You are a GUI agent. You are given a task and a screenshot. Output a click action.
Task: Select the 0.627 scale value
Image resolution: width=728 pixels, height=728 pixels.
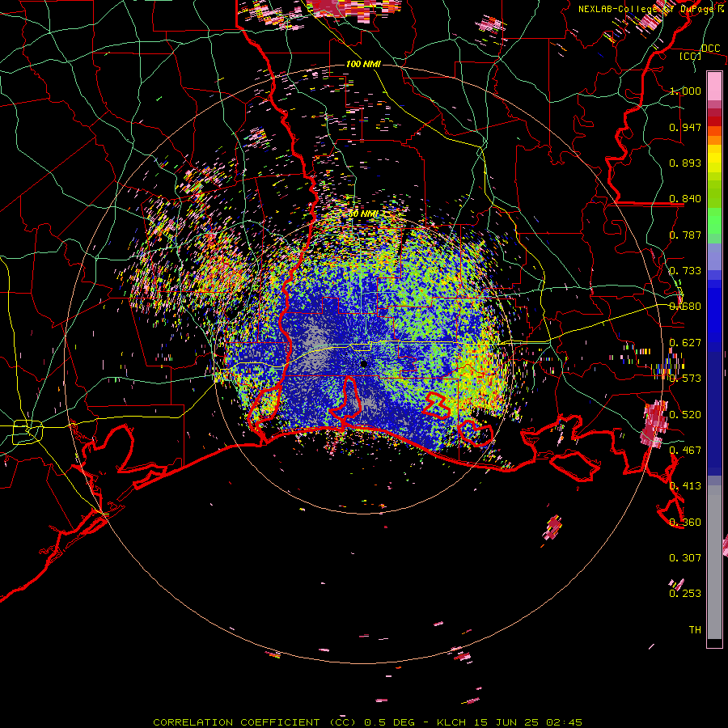pos(685,343)
